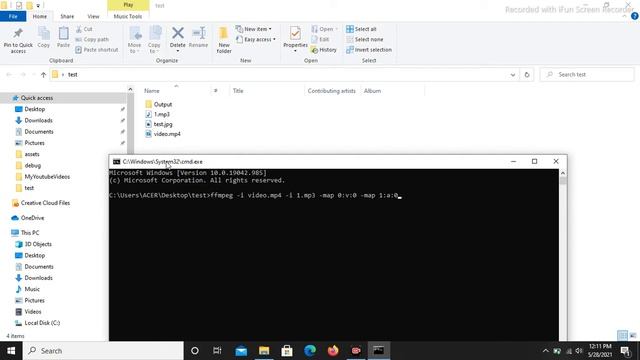Image resolution: width=640 pixels, height=360 pixels.
Task: Open the Move to menu
Action: (134, 40)
